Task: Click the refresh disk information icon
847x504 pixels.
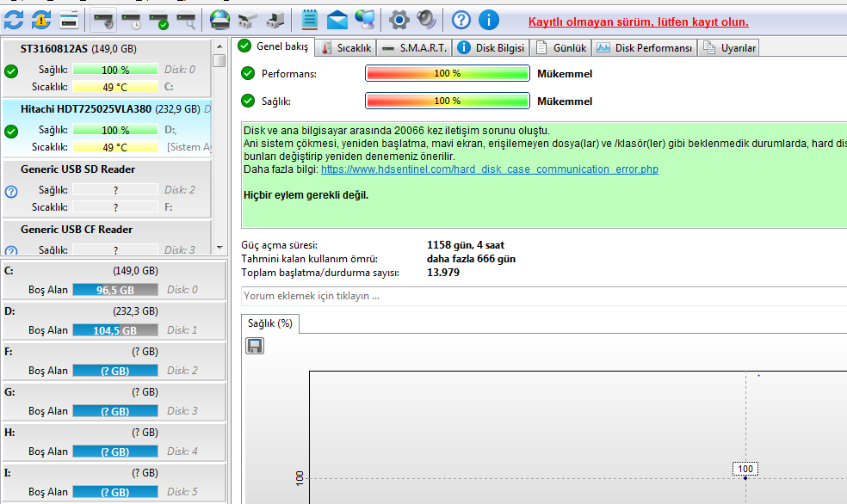Action: pyautogui.click(x=14, y=21)
